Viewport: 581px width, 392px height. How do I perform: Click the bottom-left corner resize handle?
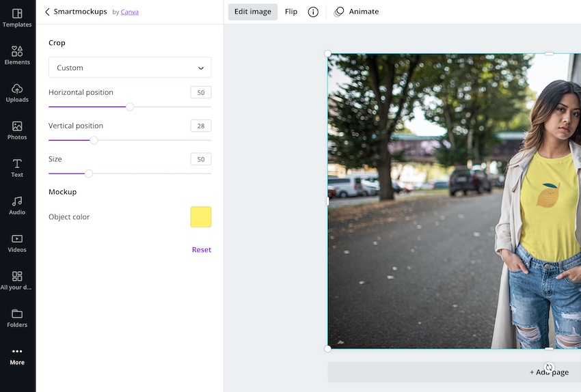327,348
